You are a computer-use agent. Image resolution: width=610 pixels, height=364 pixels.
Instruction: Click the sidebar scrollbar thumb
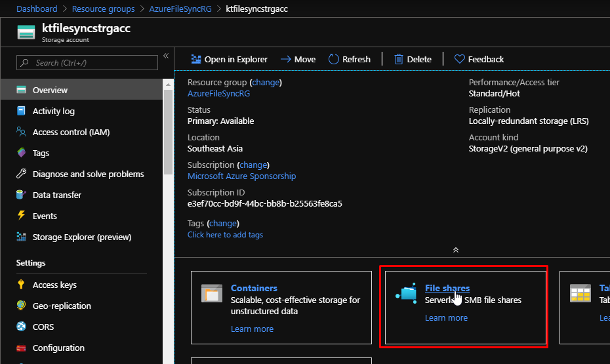point(168,132)
